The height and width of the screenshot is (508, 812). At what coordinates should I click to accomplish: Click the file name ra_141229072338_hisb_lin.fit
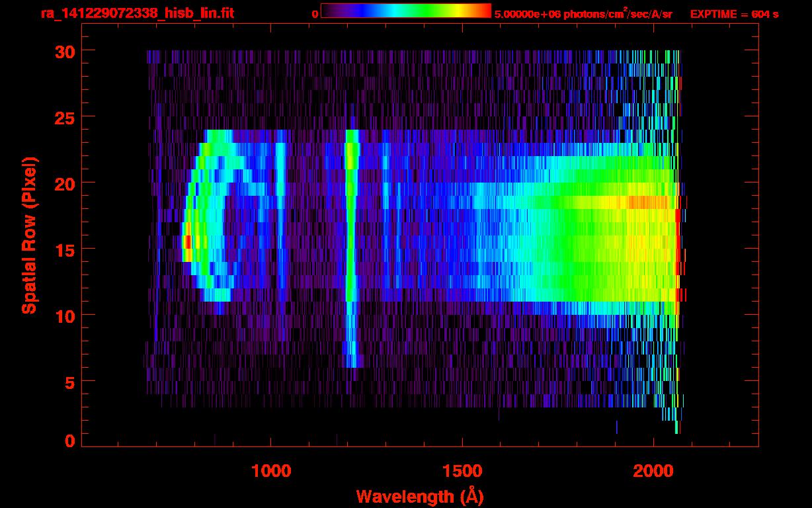(137, 13)
